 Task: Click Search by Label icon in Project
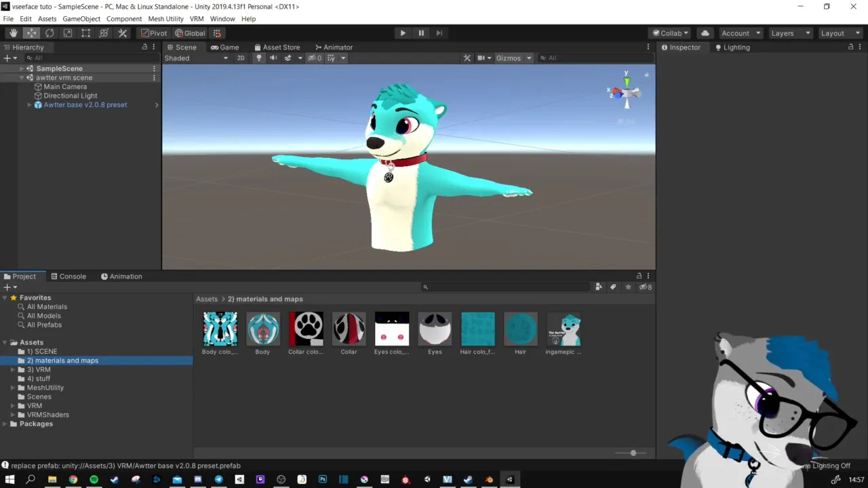[x=613, y=287]
